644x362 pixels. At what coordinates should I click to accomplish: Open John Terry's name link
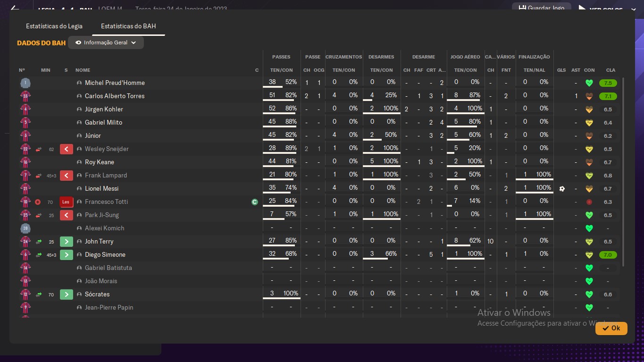(x=99, y=242)
